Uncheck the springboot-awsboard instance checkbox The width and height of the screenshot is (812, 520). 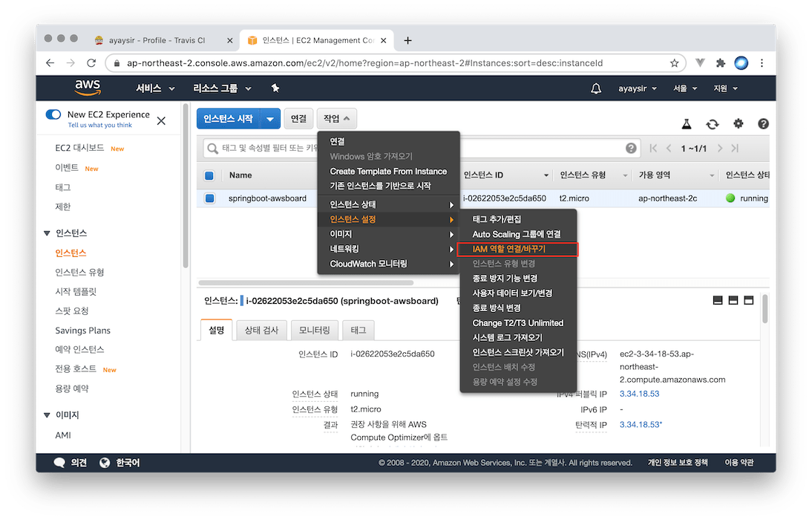(x=209, y=198)
